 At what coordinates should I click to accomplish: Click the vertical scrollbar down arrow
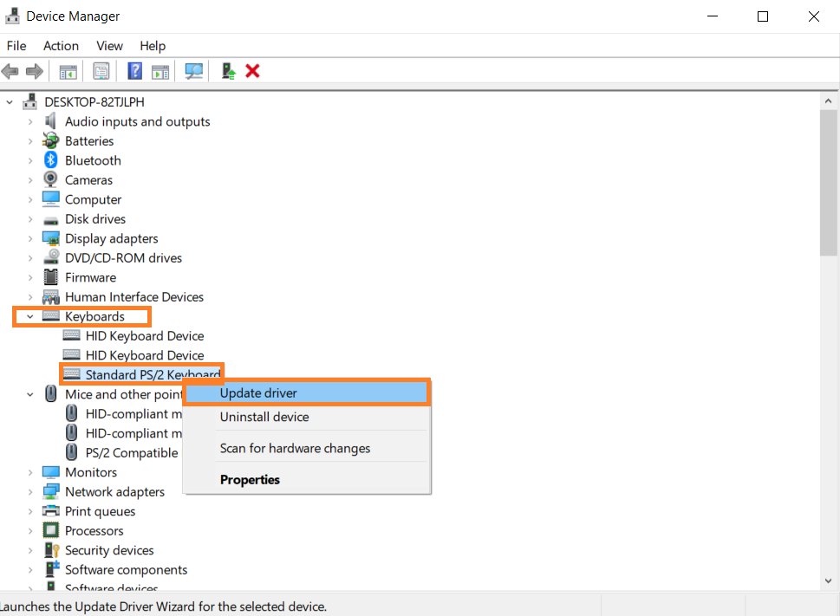pos(829,581)
